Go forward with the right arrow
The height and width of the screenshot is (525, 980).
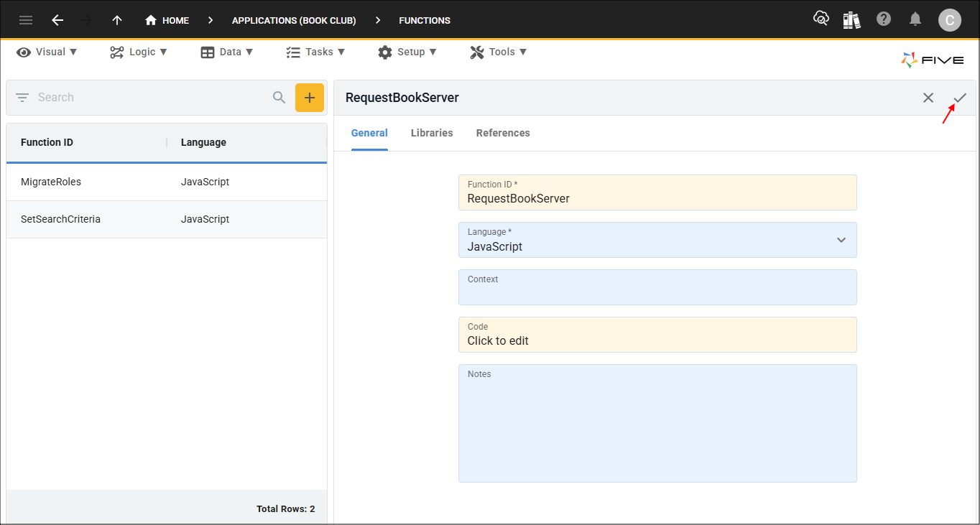coord(87,20)
